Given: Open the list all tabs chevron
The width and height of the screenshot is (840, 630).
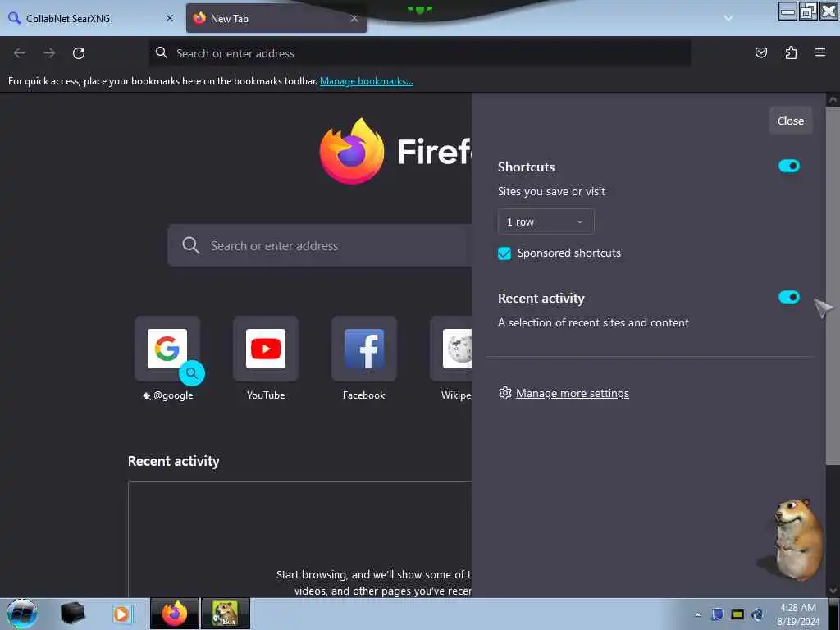Looking at the screenshot, I should click(x=728, y=18).
